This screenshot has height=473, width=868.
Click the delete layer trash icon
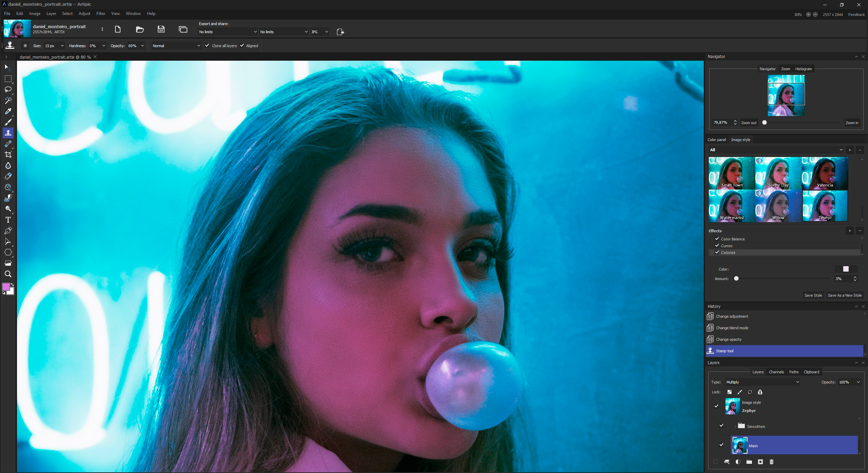coord(772,462)
